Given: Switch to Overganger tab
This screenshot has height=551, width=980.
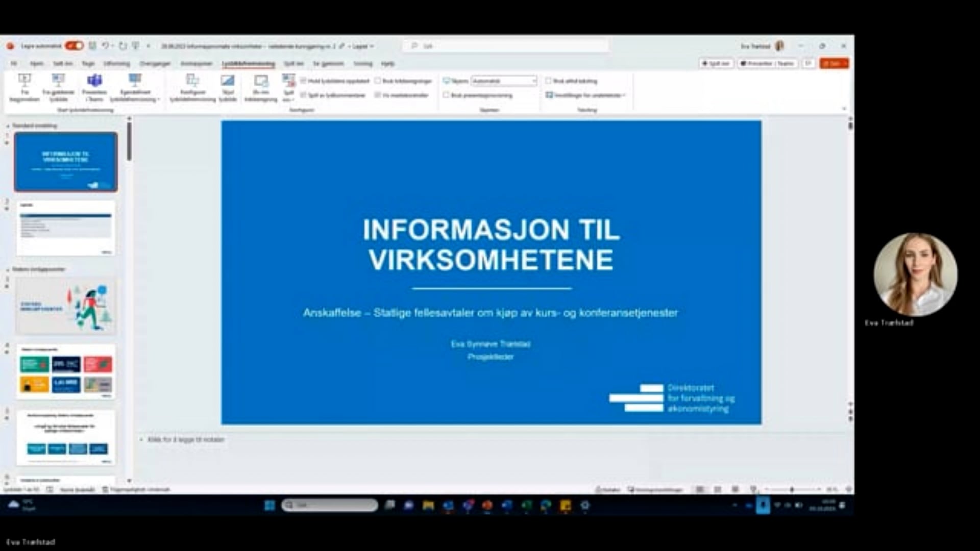Looking at the screenshot, I should (155, 63).
